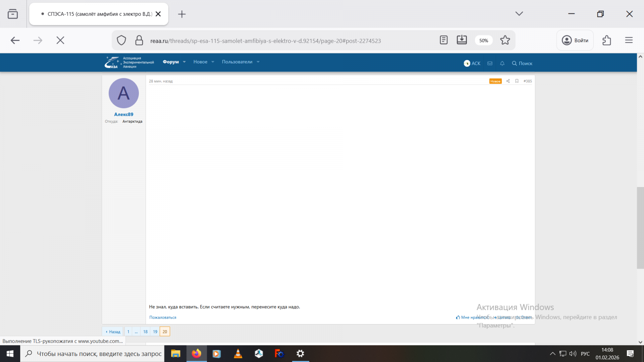The height and width of the screenshot is (362, 644).
Task: Click the share icon on post #385
Action: [x=508, y=81]
